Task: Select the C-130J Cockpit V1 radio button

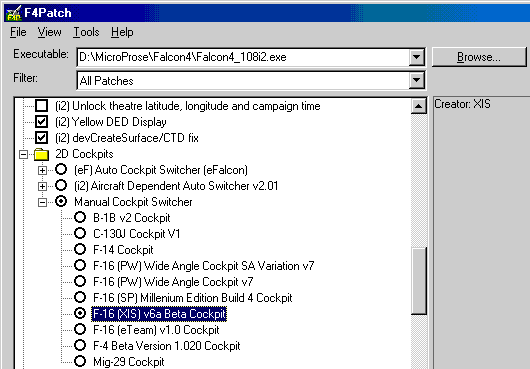Action: click(x=80, y=233)
